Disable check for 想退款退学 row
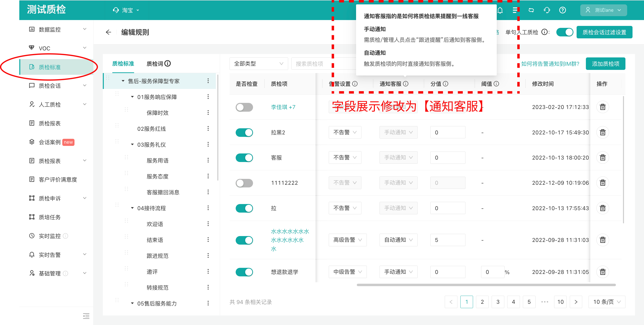Image resolution: width=644 pixels, height=325 pixels. pos(244,272)
